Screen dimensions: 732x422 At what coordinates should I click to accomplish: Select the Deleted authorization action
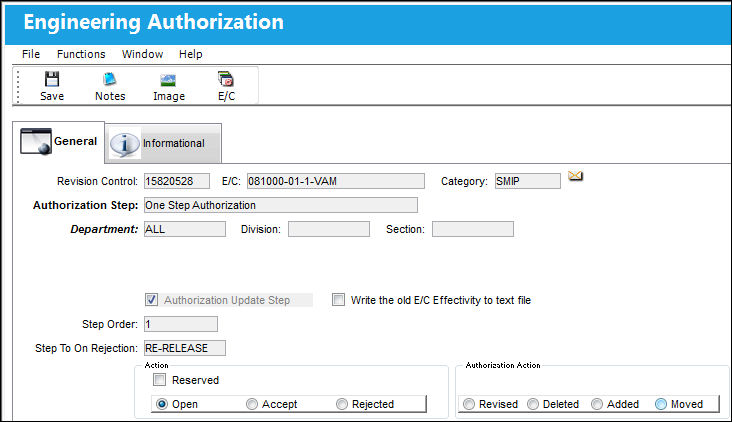(x=533, y=404)
